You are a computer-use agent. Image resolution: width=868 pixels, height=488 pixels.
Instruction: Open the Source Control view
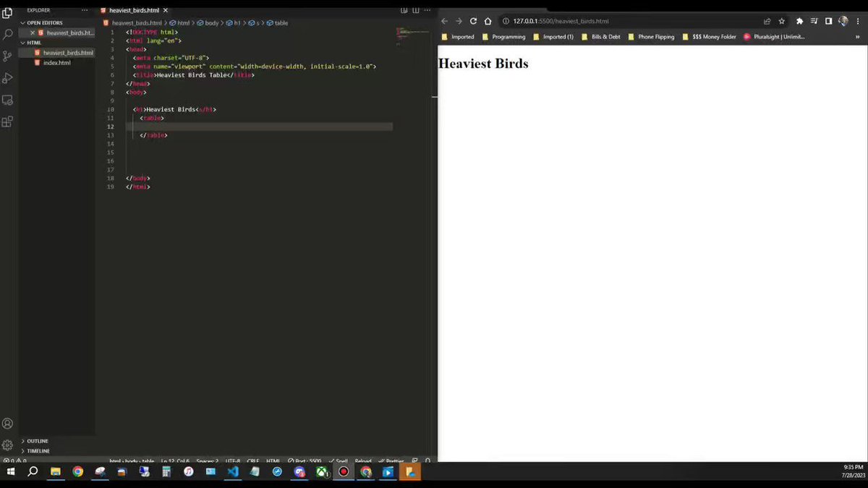point(7,56)
